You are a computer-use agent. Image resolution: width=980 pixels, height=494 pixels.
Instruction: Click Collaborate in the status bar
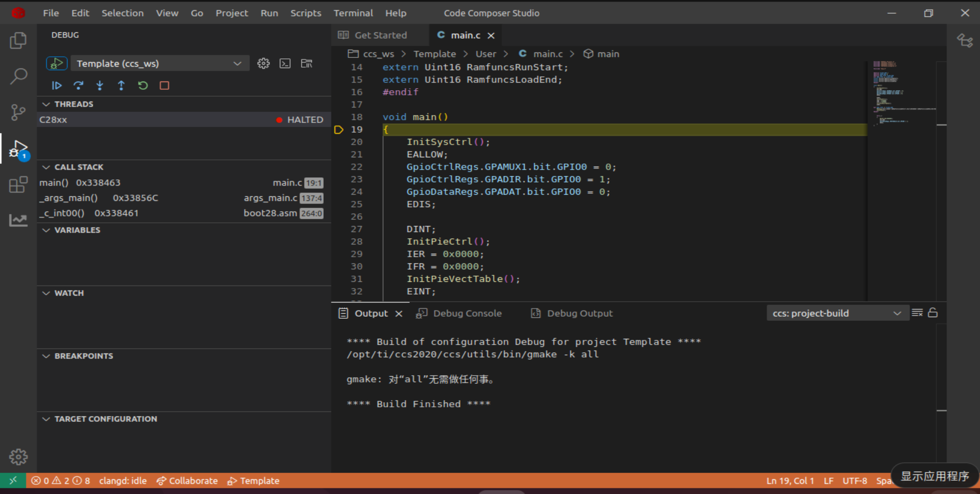click(187, 481)
